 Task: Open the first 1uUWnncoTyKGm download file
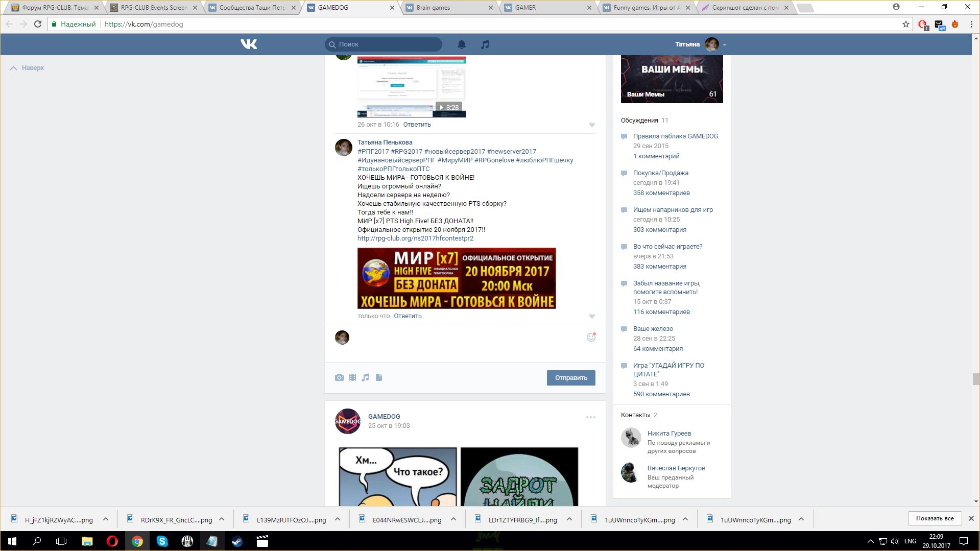pos(633,519)
